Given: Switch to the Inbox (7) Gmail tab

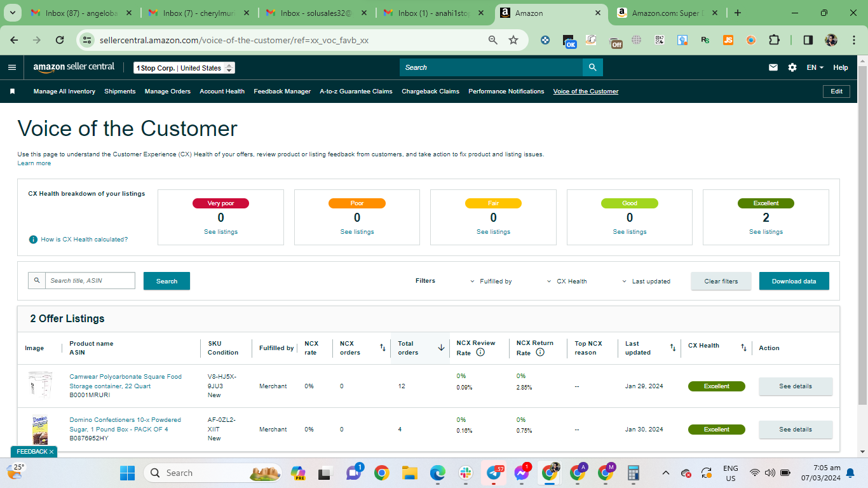Looking at the screenshot, I should [x=200, y=13].
